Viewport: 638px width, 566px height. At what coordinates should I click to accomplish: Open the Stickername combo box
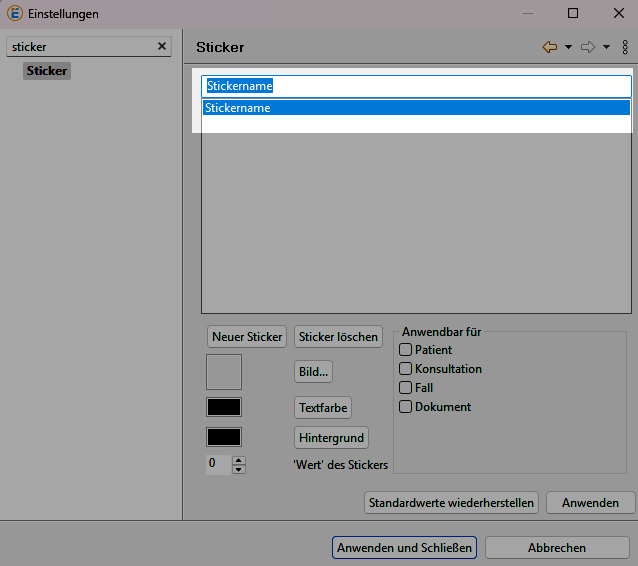(416, 86)
